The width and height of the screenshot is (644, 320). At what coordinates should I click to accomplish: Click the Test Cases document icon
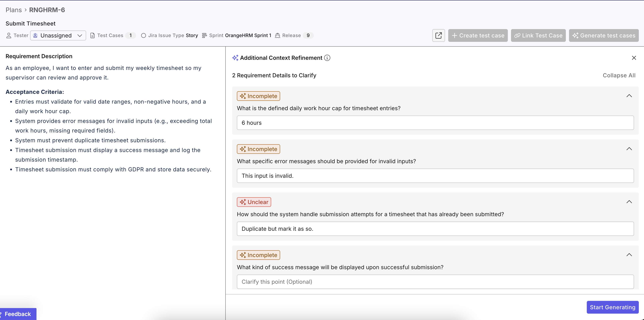coord(92,35)
